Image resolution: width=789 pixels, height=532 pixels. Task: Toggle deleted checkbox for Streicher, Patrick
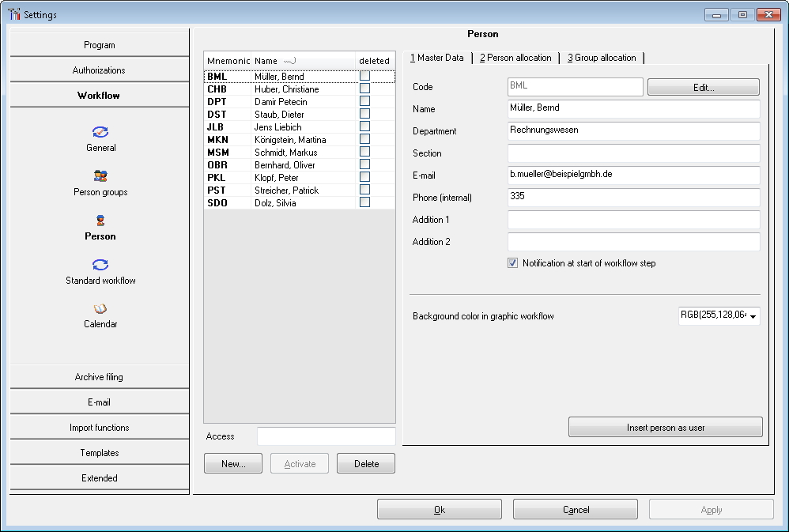[x=364, y=190]
